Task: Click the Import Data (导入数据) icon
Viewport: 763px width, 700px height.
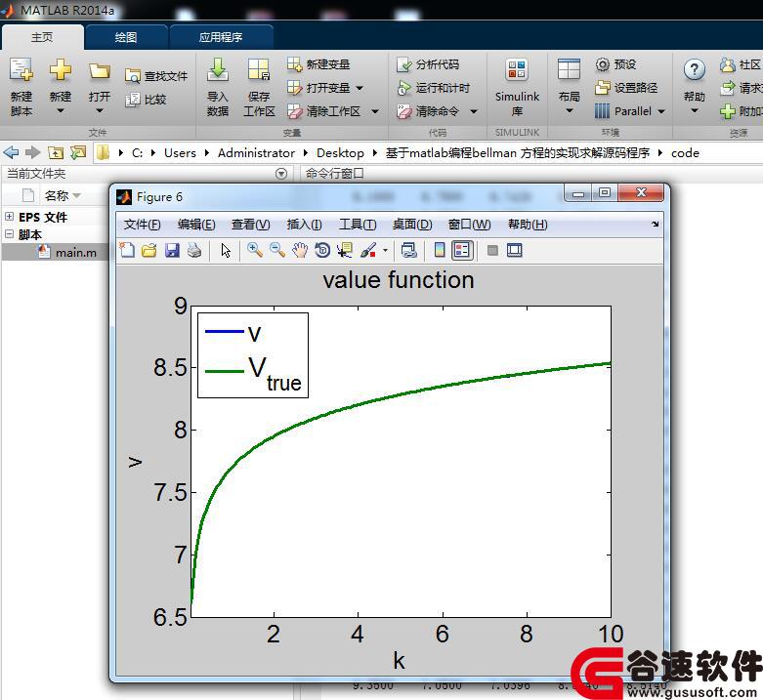Action: pos(218,70)
